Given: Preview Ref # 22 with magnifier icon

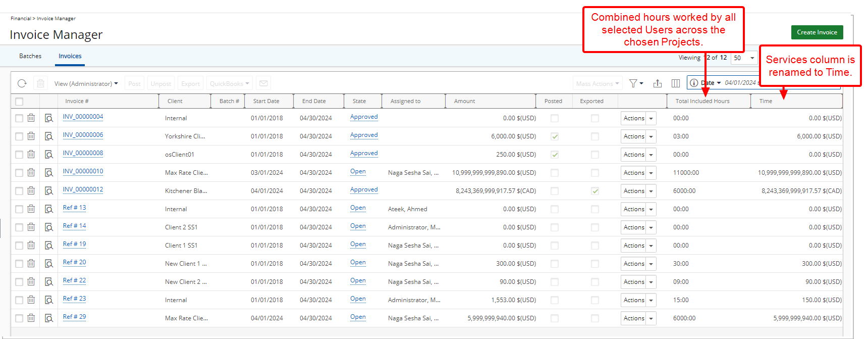Looking at the screenshot, I should (x=49, y=281).
